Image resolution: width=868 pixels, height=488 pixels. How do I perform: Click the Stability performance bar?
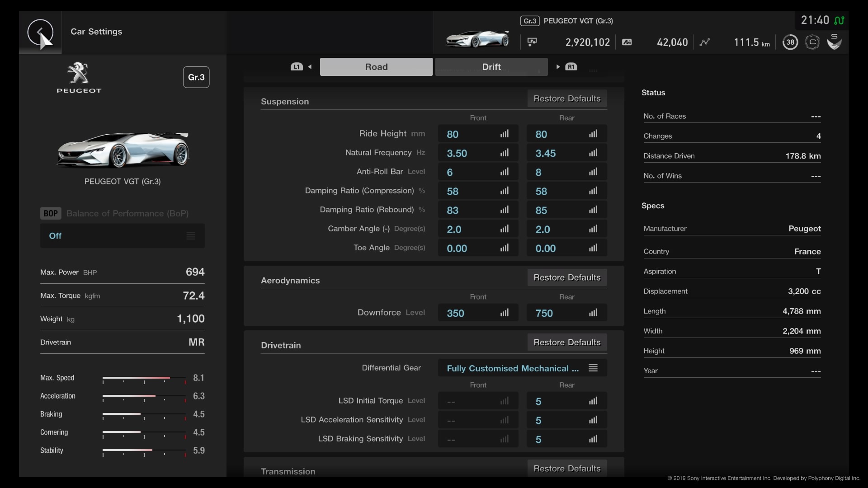pyautogui.click(x=144, y=452)
